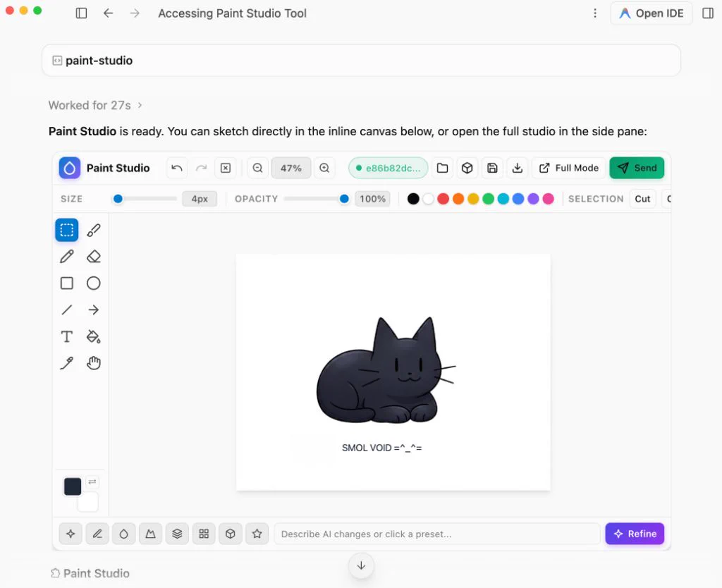Undo the last canvas action
Screen dimensions: 722x588
pos(177,168)
